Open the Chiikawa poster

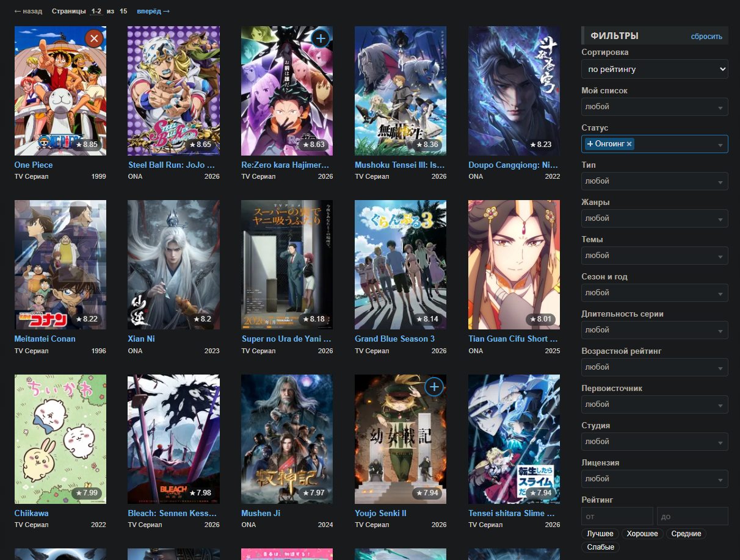pyautogui.click(x=60, y=439)
